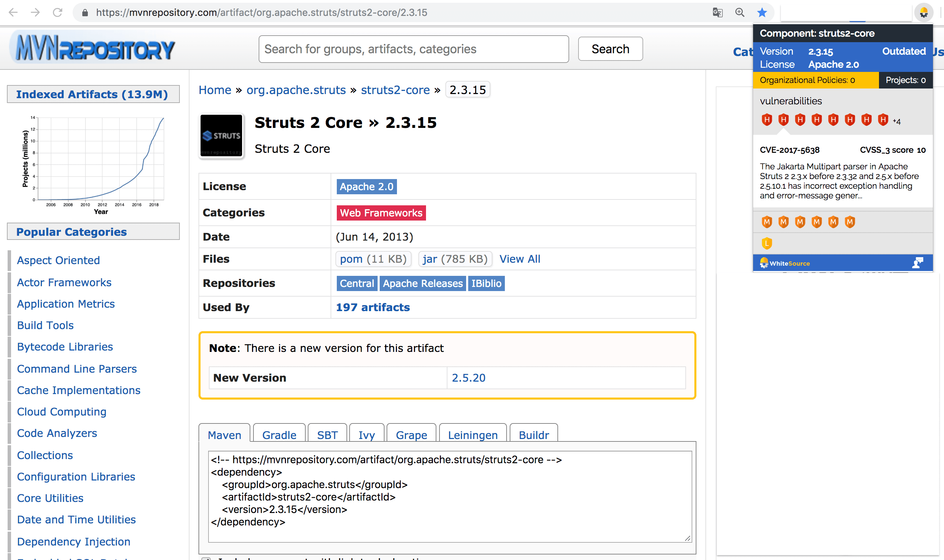The height and width of the screenshot is (560, 944).
Task: Click the browser forward arrow
Action: (36, 12)
